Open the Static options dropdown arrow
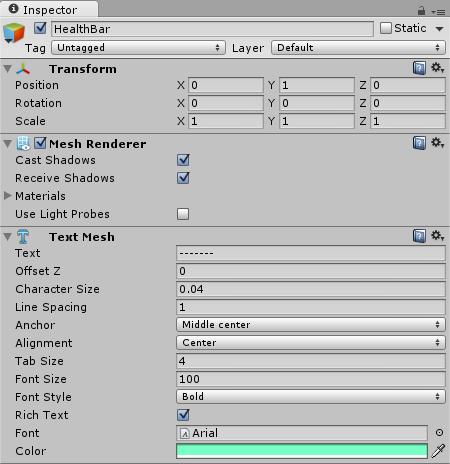 (439, 29)
